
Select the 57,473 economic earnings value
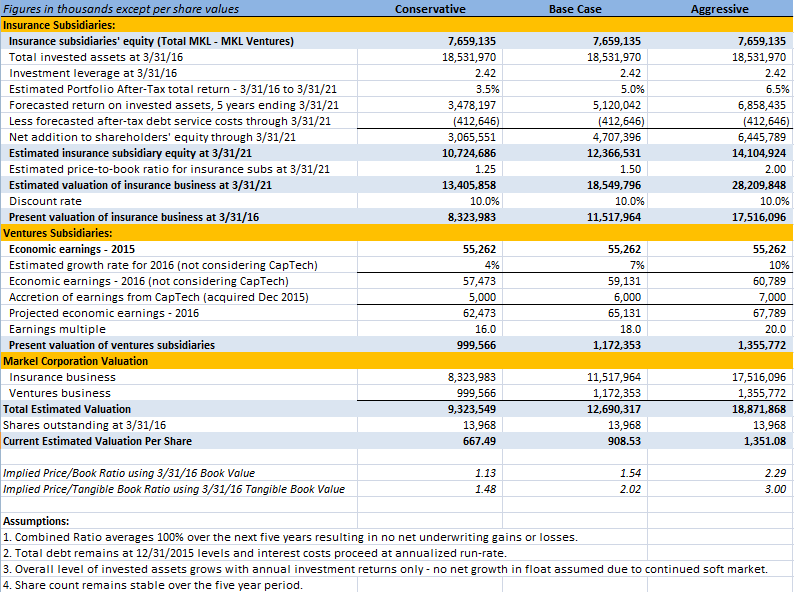pyautogui.click(x=480, y=281)
